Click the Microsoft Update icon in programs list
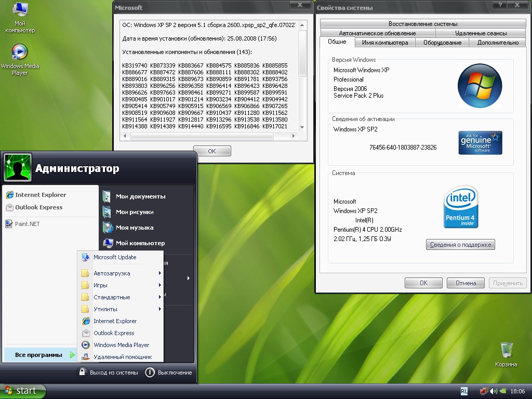Viewport: 532px width, 399px height. coord(86,257)
